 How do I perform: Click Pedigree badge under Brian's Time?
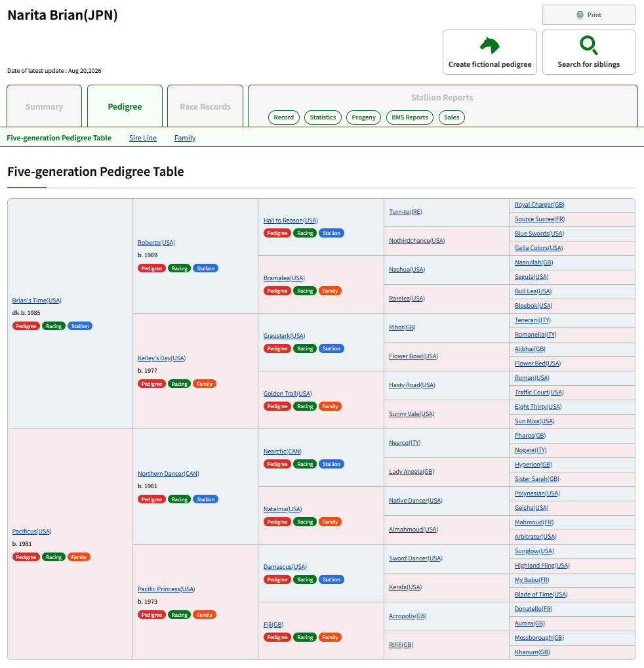click(x=26, y=326)
